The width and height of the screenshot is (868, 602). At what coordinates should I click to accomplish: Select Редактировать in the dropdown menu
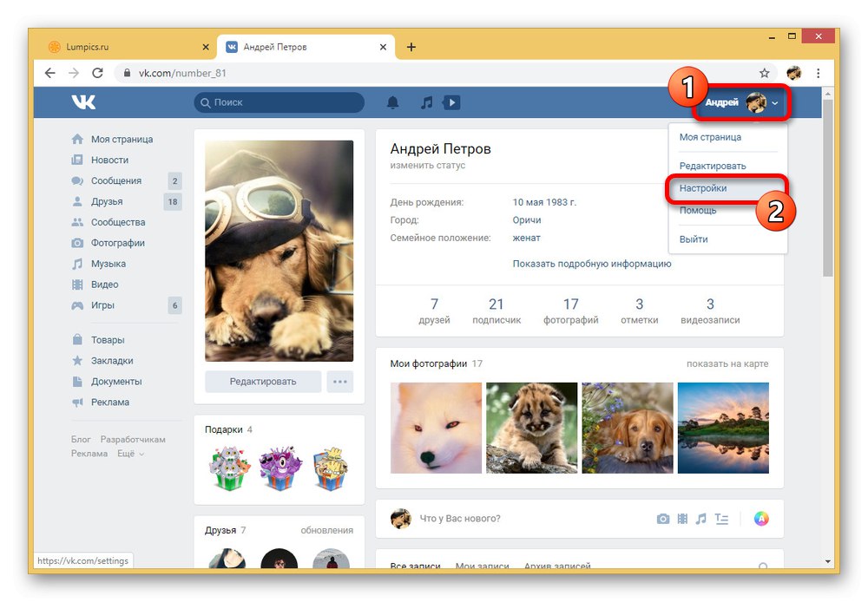point(713,166)
